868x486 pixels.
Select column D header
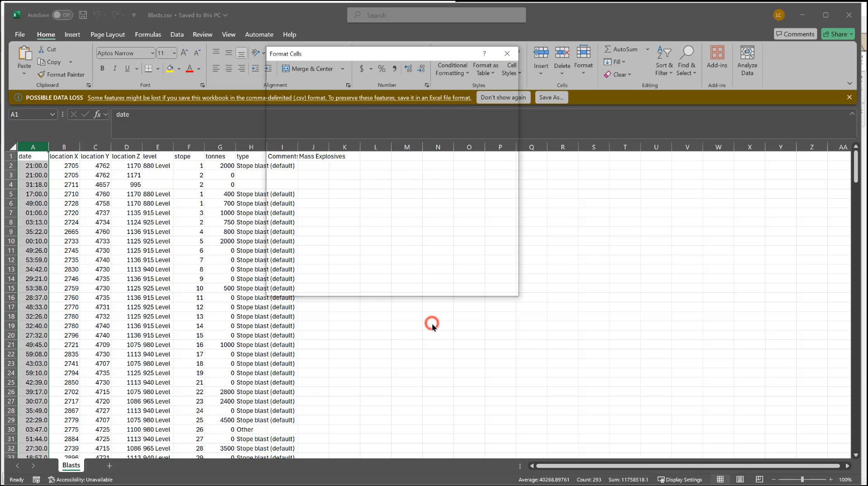click(x=127, y=147)
